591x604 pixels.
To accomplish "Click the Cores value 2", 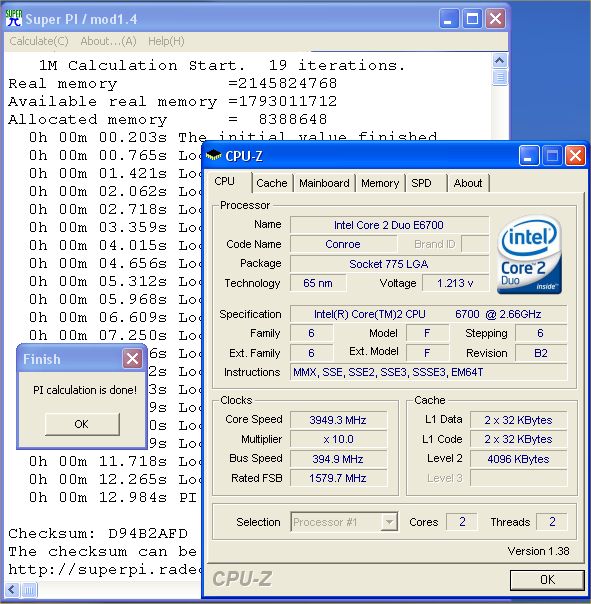I will tap(462, 522).
